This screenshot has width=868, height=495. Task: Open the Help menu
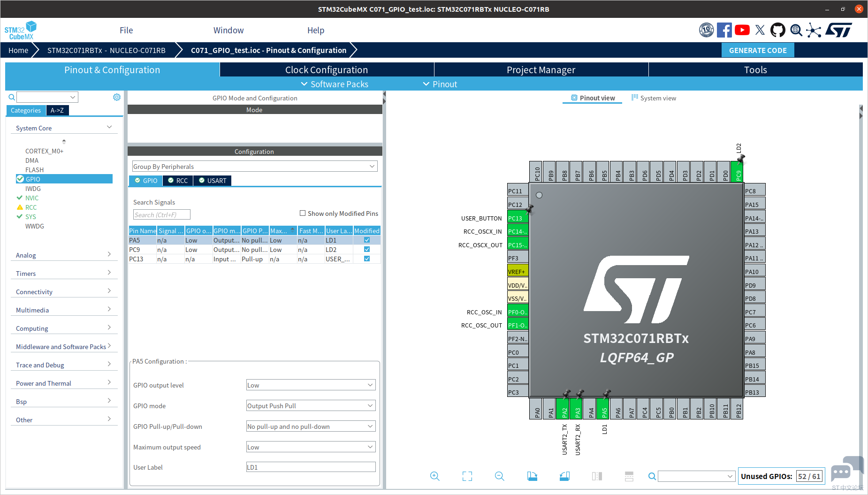click(316, 30)
